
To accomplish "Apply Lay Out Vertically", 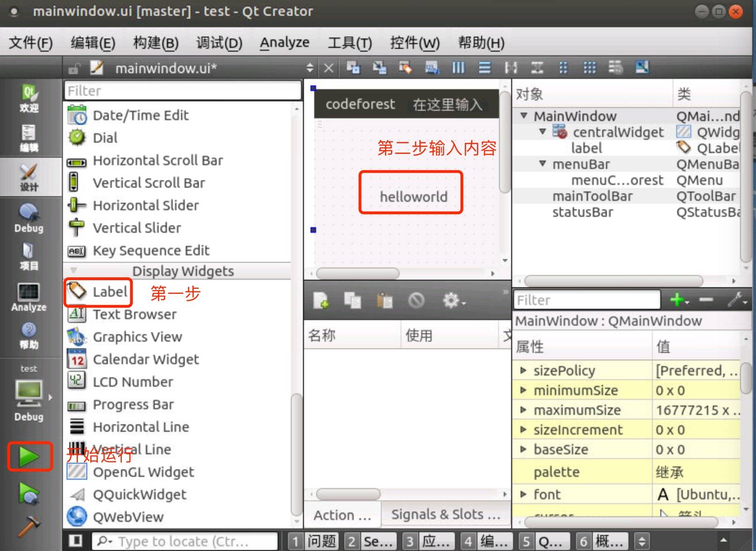I will (484, 68).
